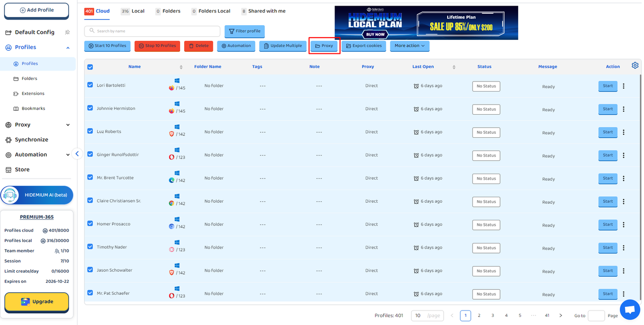
Task: Click the Name column sort arrows
Action: [x=181, y=67]
